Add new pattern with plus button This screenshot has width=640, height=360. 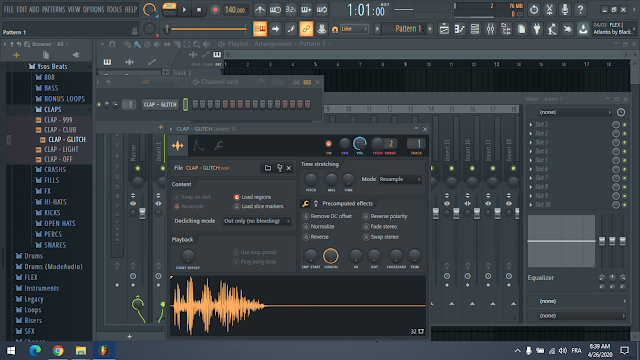(430, 29)
